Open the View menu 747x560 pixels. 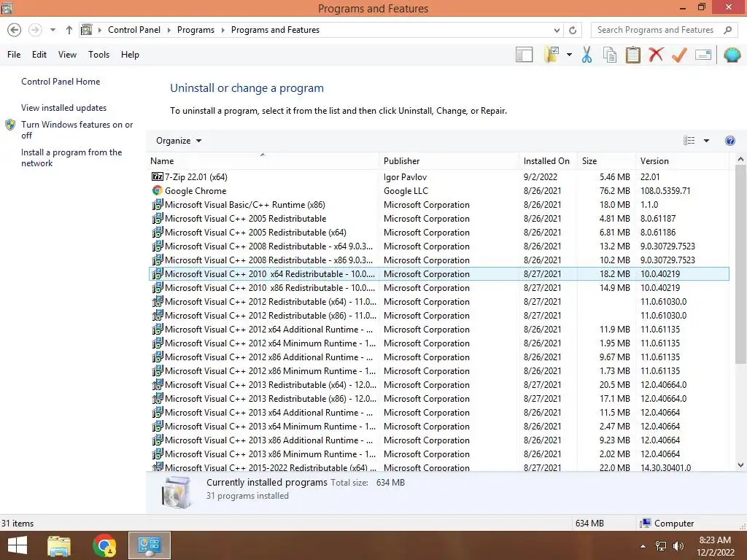(x=67, y=55)
